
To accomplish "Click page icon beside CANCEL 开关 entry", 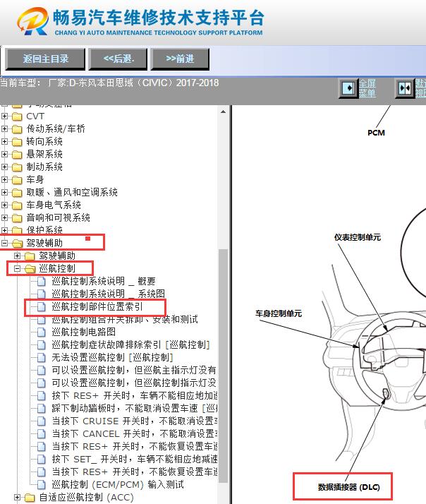I will [42, 433].
